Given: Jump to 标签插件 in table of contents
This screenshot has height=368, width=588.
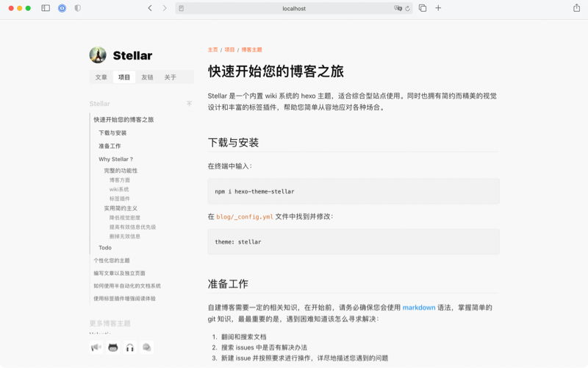Looking at the screenshot, I should click(x=120, y=199).
